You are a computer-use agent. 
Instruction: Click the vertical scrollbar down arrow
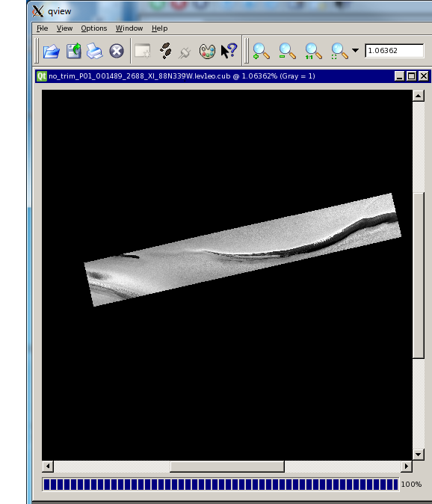tap(419, 454)
